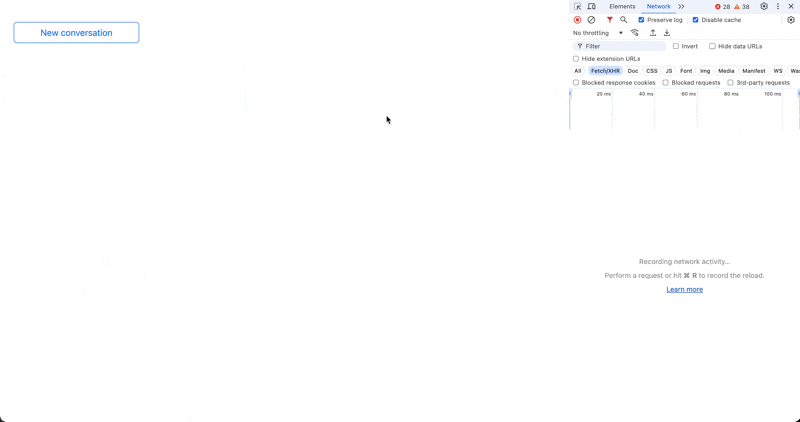
Task: Check Blocked requests
Action: tap(665, 83)
